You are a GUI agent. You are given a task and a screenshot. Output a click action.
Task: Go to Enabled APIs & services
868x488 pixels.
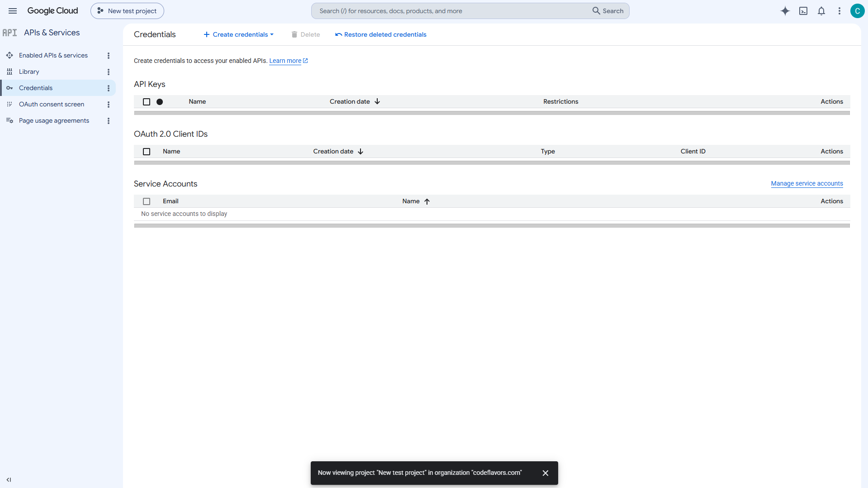point(53,55)
